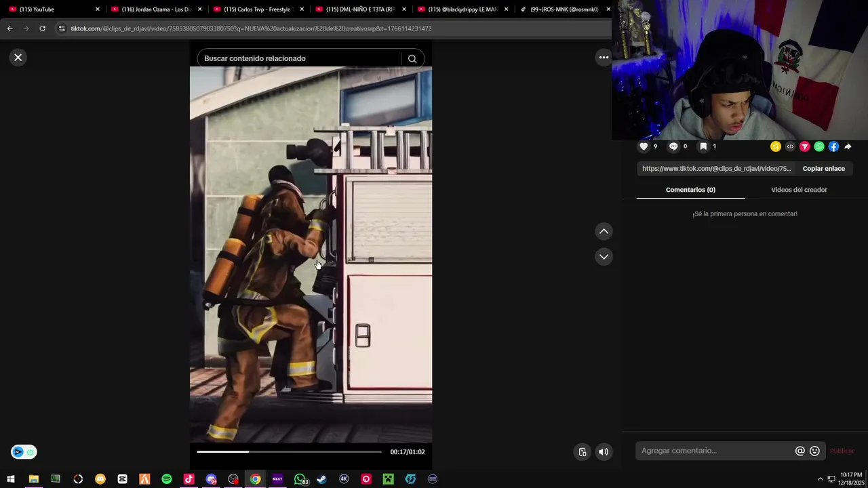Reload the page with refresh icon
The height and width of the screenshot is (488, 868).
pyautogui.click(x=42, y=28)
